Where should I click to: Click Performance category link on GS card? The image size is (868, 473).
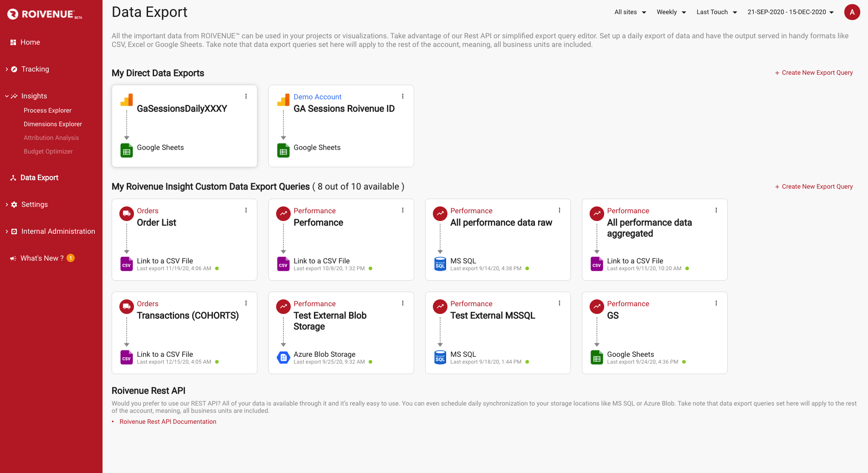[x=628, y=304]
